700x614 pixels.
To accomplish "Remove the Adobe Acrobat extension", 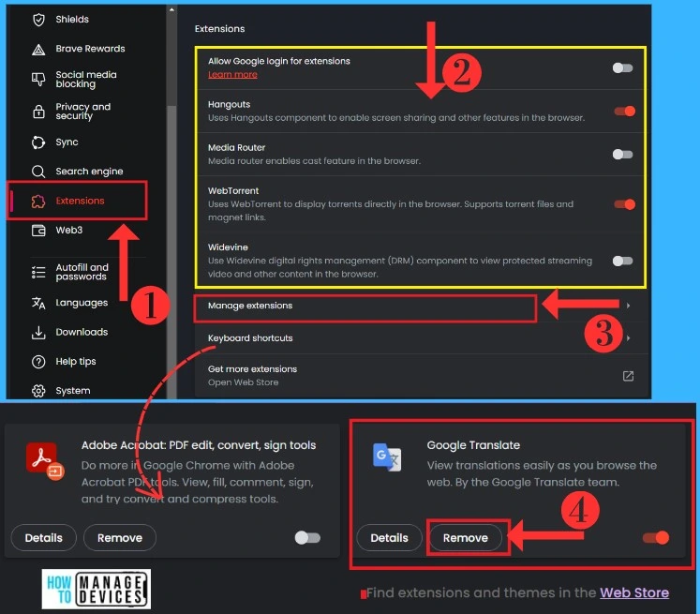I will click(x=120, y=538).
